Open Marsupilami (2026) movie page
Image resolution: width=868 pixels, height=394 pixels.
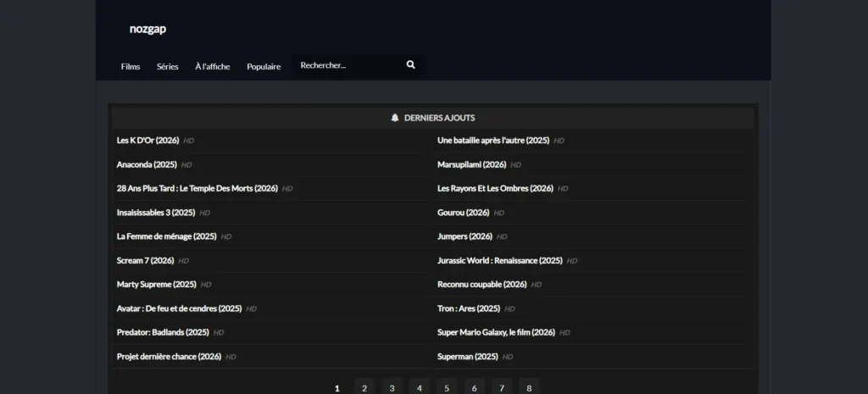(471, 164)
